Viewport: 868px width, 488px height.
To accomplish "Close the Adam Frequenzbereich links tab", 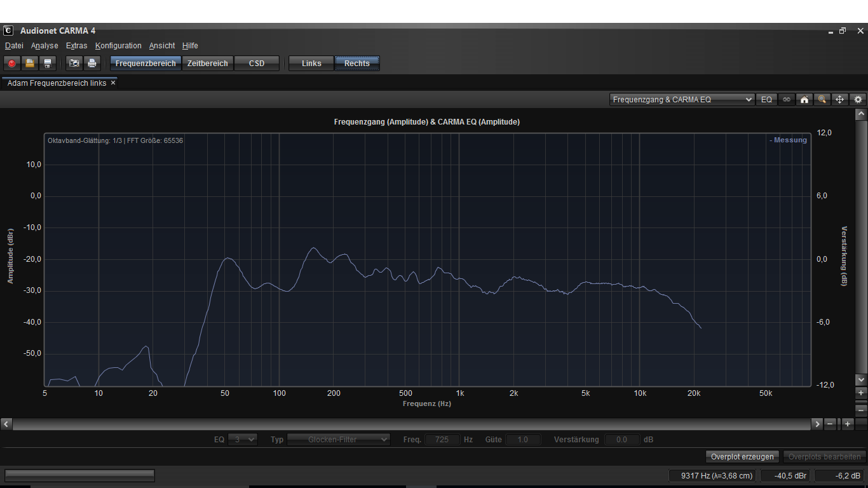I will 113,83.
